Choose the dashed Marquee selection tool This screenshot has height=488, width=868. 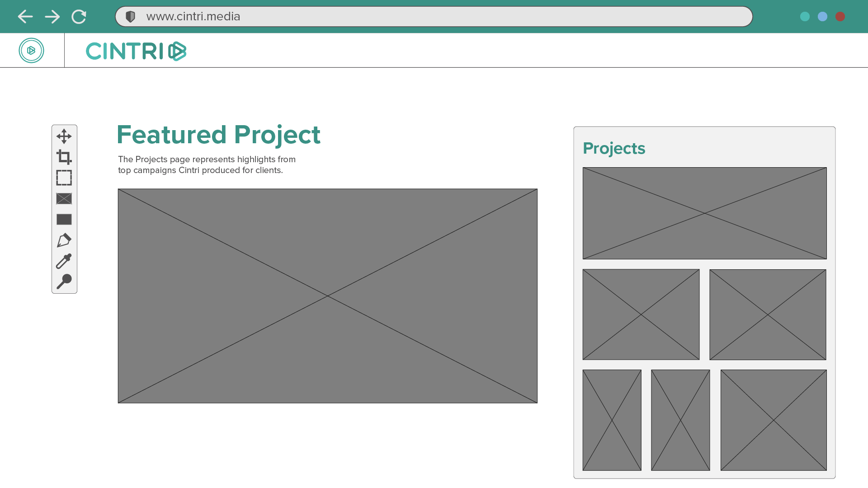(x=64, y=178)
